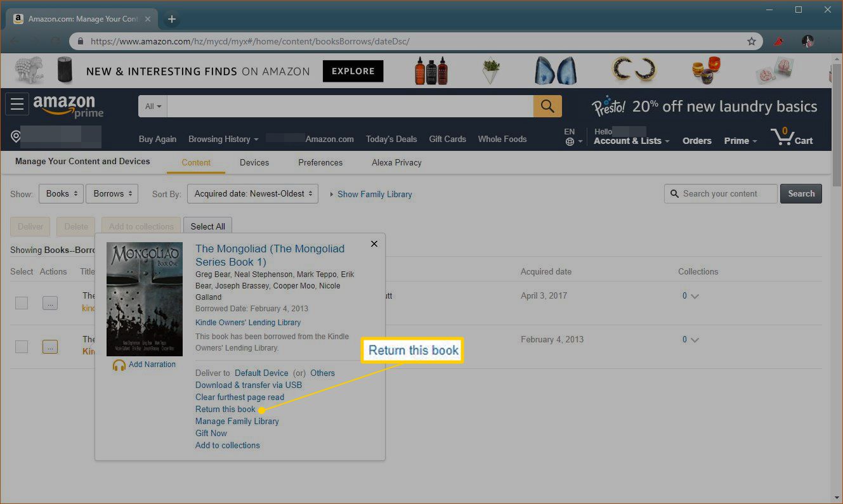Click Mongoliad book cover thumbnail
The image size is (843, 504).
click(x=145, y=299)
